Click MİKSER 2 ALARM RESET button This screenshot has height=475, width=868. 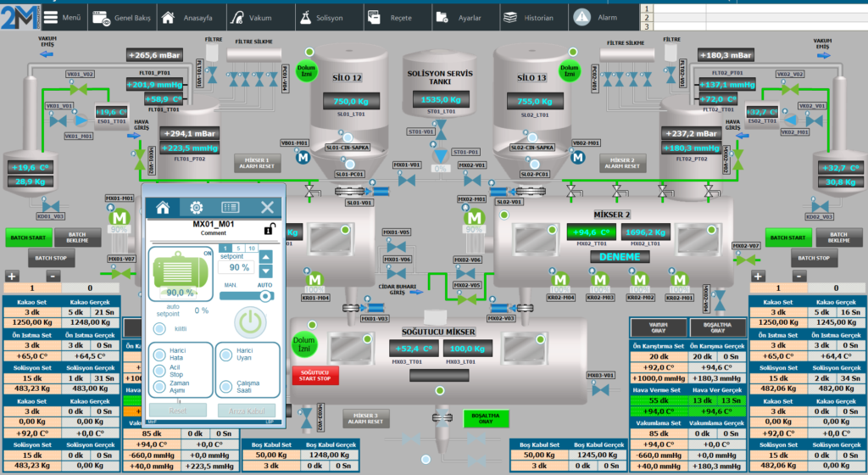[622, 163]
